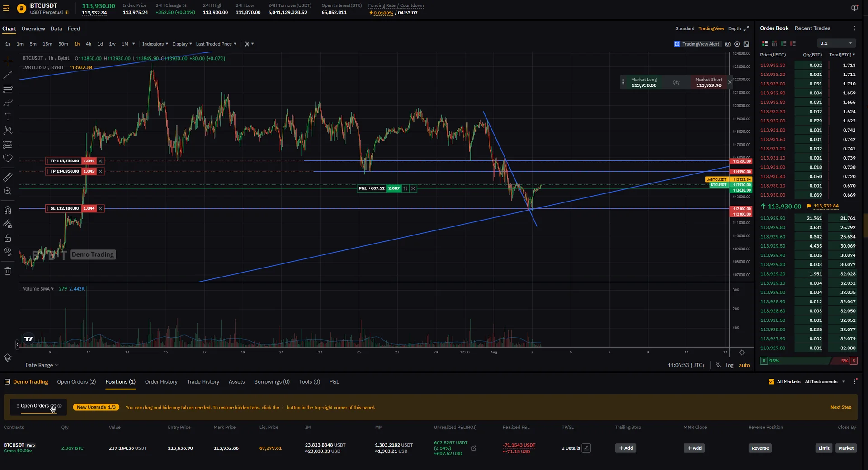Image resolution: width=868 pixels, height=470 pixels.
Task: Open the object tree layers icon
Action: pos(8,357)
